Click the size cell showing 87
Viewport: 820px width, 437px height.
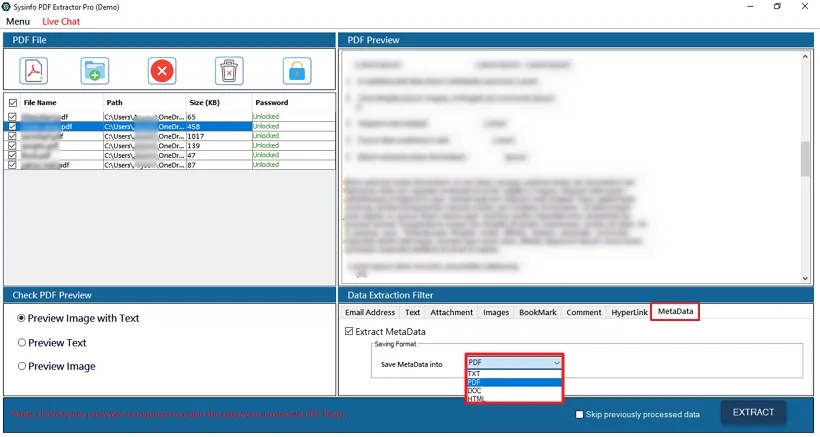coord(219,165)
